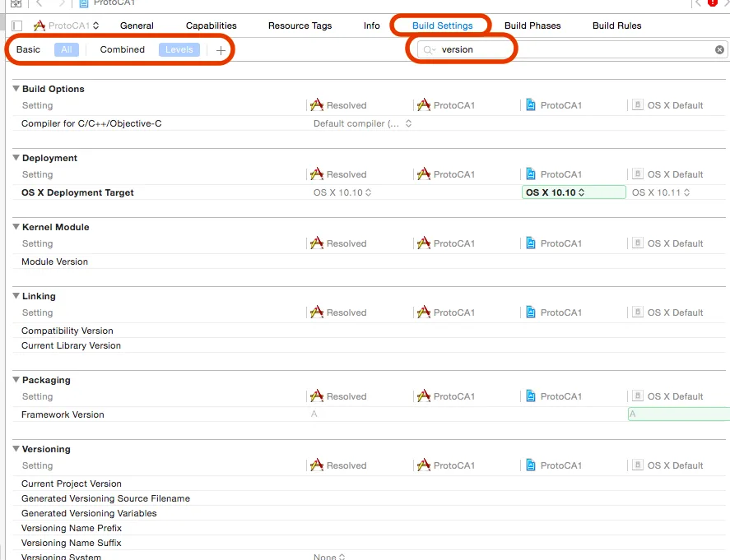This screenshot has height=560, width=730.
Task: Click Resolved icon in Linking header
Action: pyautogui.click(x=317, y=312)
